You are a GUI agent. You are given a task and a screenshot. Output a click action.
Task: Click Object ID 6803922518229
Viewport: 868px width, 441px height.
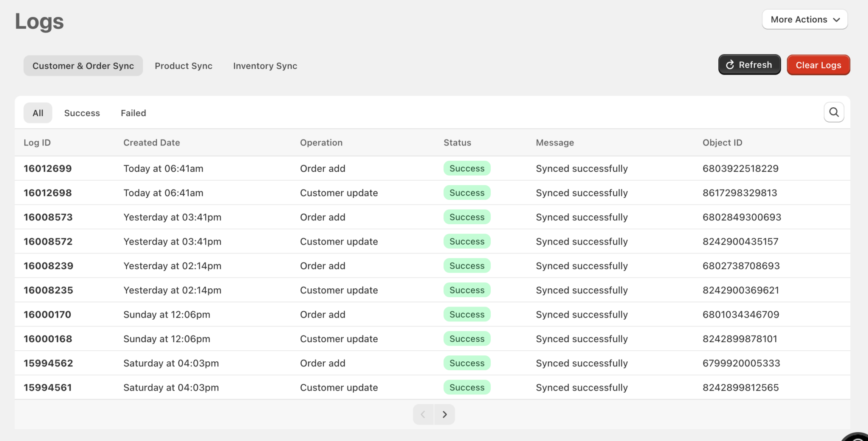(x=740, y=168)
